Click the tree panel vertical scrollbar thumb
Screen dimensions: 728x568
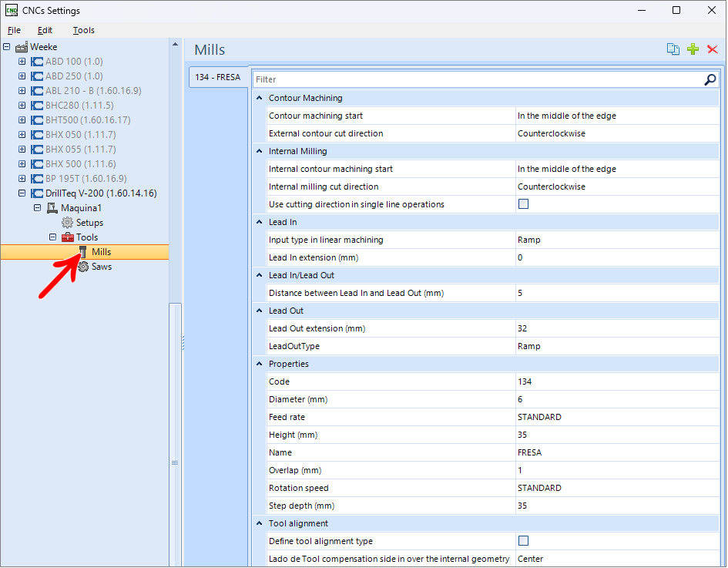click(175, 434)
